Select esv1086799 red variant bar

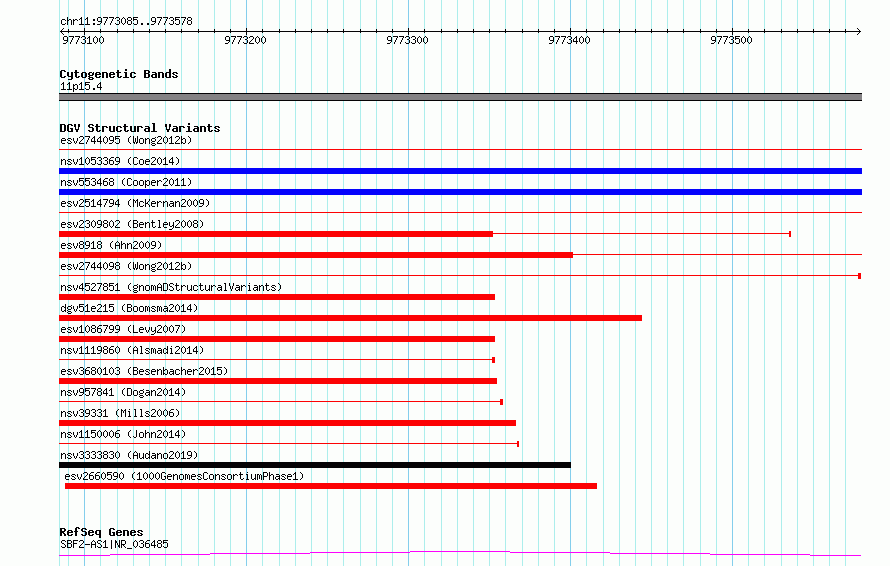click(x=277, y=339)
